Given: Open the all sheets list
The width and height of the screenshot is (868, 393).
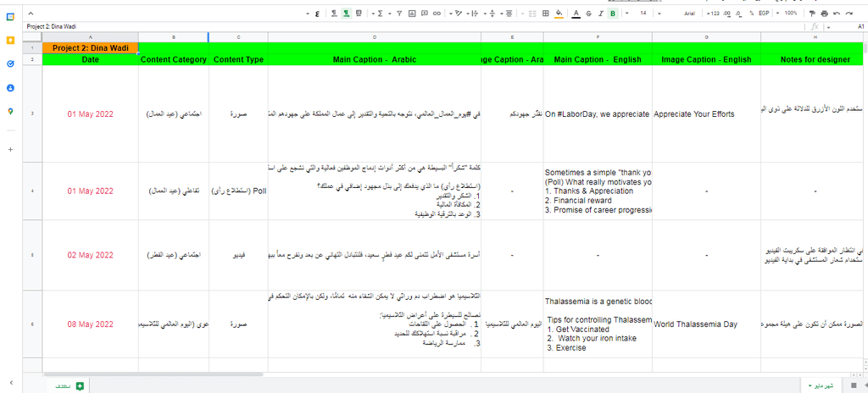Looking at the screenshot, I should [x=854, y=385].
